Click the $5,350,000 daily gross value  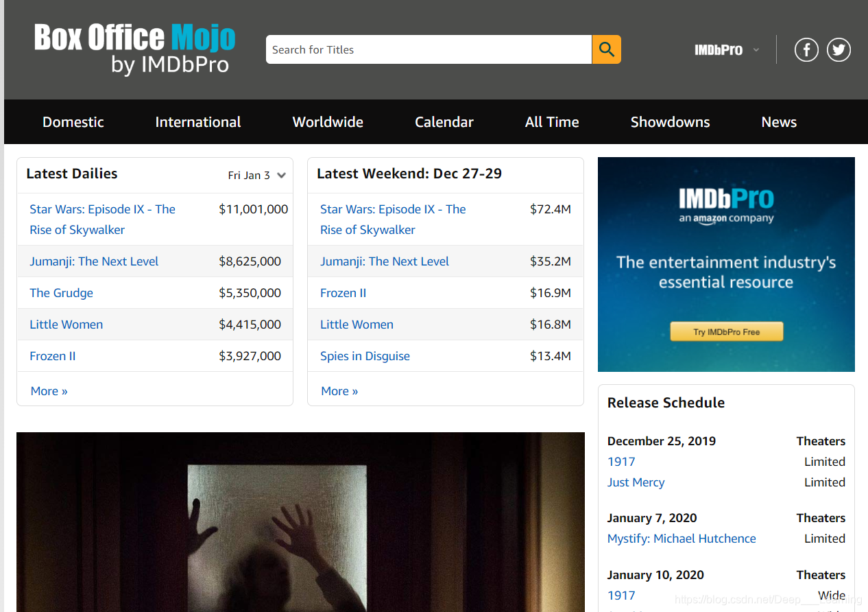pyautogui.click(x=250, y=293)
